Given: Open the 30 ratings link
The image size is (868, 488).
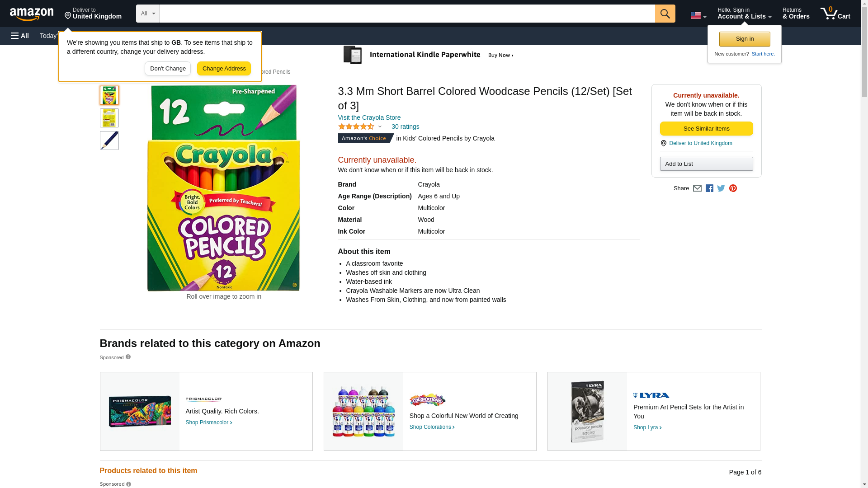Looking at the screenshot, I should 405,127.
